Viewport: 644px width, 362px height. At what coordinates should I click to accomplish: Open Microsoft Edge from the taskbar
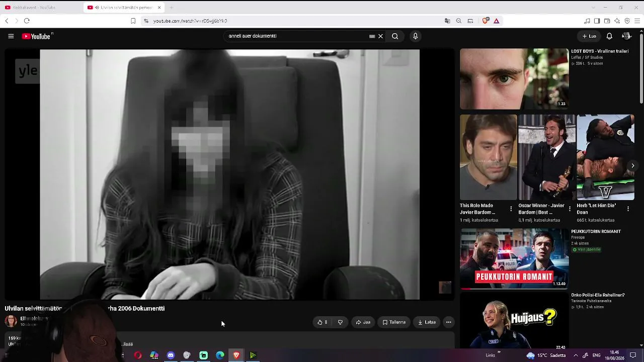(x=220, y=355)
